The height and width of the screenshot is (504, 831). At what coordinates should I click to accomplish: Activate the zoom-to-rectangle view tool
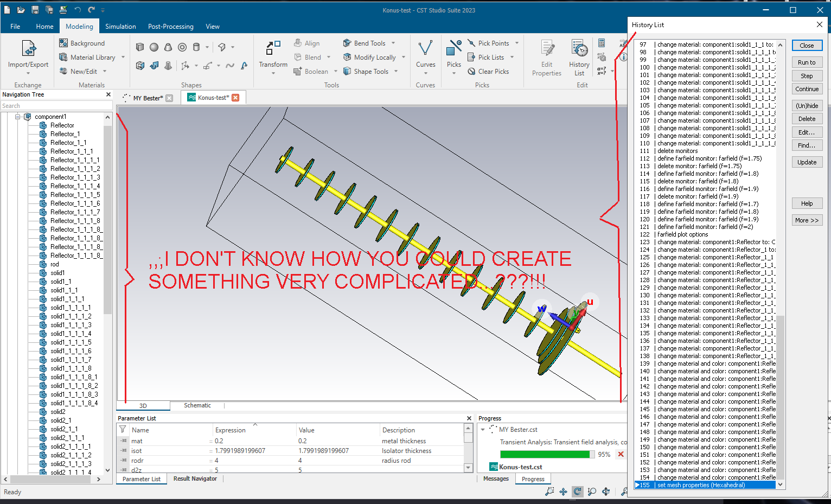pyautogui.click(x=549, y=492)
